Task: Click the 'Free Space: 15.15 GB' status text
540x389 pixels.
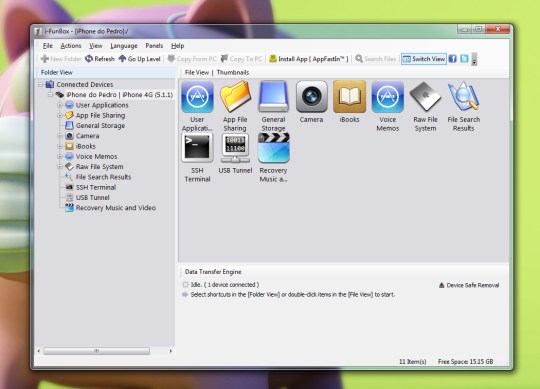Action: [x=465, y=361]
